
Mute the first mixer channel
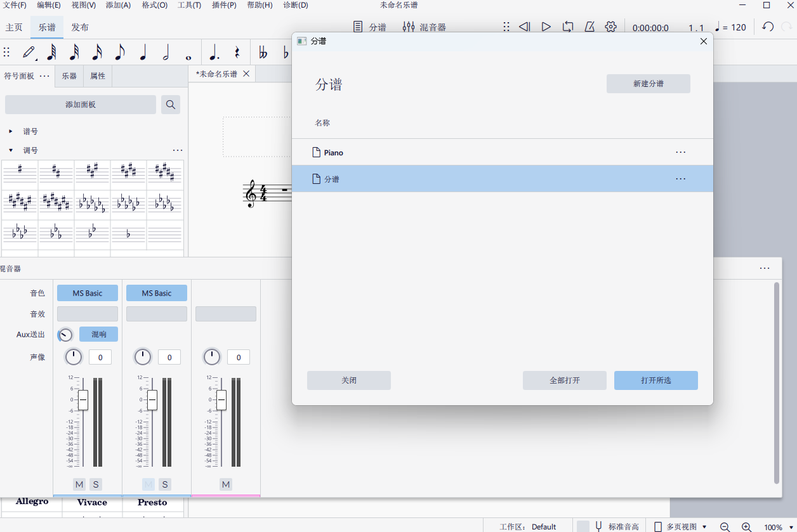(x=79, y=484)
